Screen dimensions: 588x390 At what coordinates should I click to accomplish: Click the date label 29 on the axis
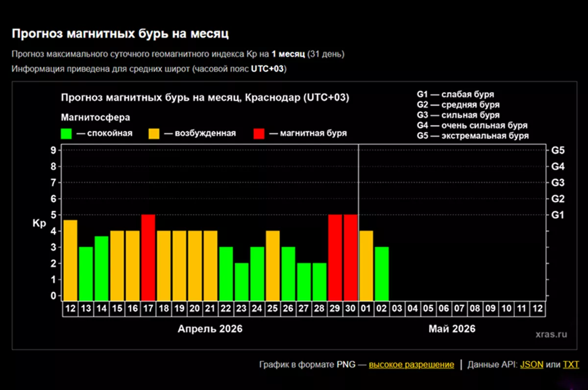tap(335, 309)
